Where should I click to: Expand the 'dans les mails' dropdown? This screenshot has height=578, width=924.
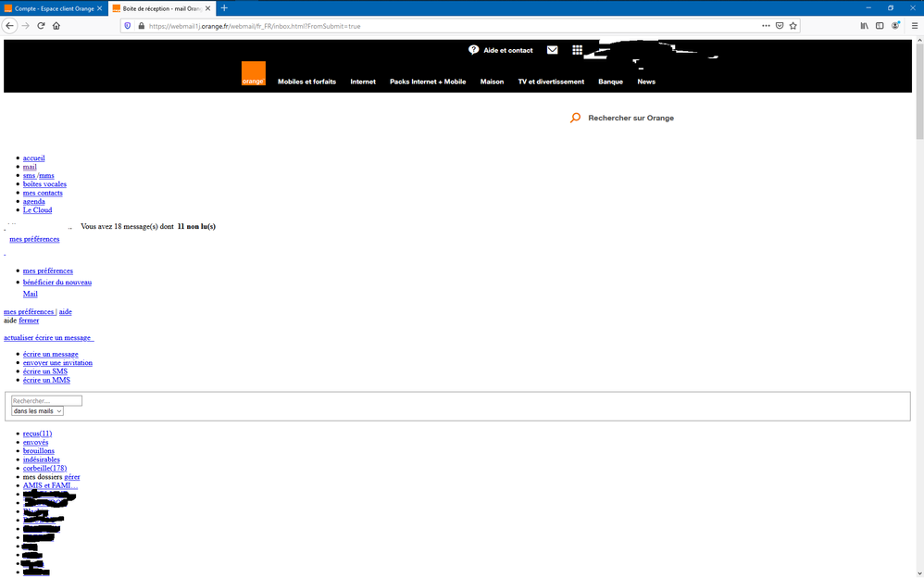coord(37,411)
